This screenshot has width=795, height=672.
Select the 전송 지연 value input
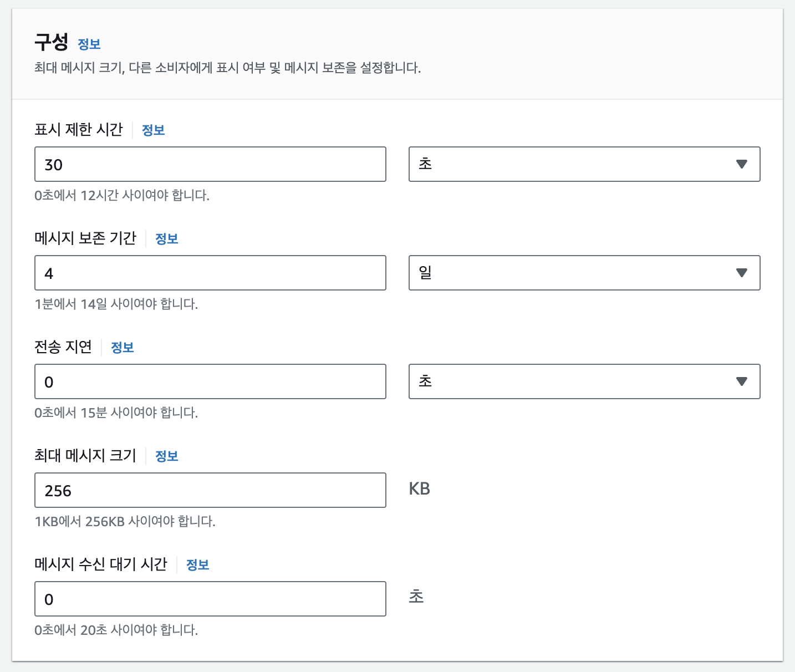click(x=210, y=381)
